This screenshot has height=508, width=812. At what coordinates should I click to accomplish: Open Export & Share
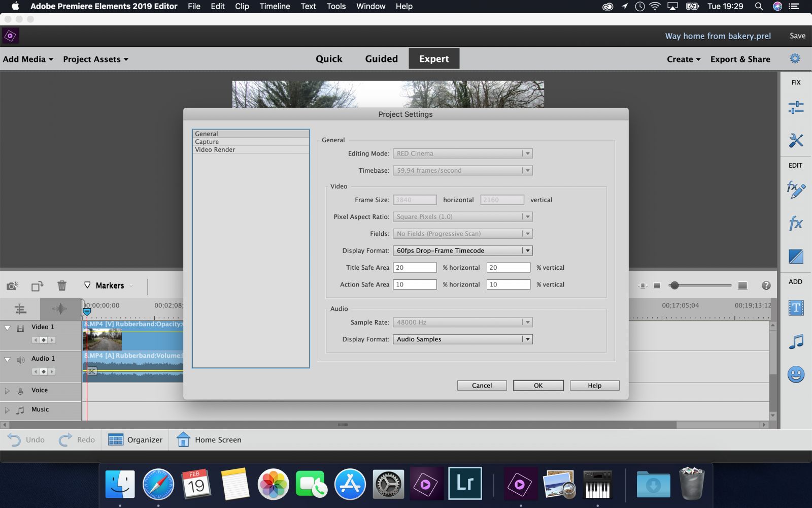pos(740,59)
